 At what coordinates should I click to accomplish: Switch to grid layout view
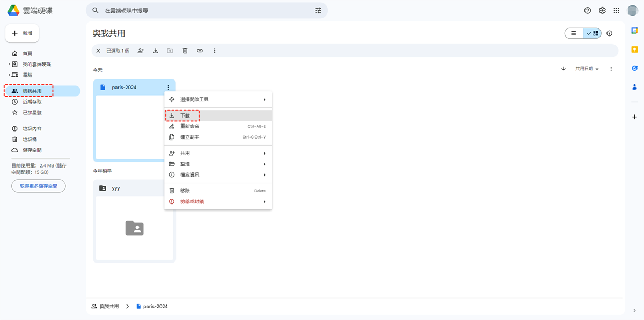point(592,33)
